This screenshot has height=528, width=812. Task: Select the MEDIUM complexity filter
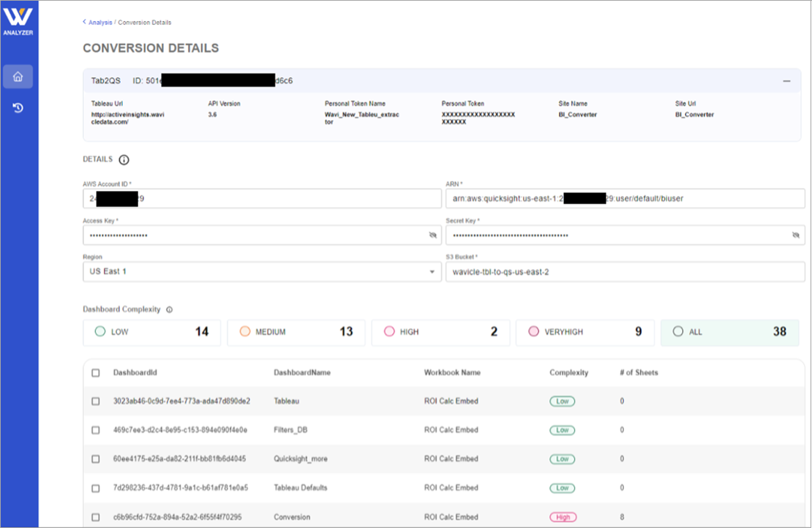coord(296,332)
